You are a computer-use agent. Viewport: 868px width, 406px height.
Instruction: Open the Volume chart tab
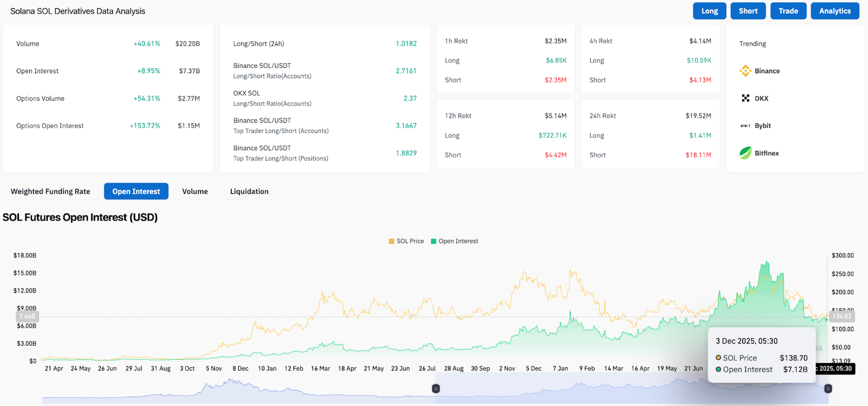tap(195, 192)
